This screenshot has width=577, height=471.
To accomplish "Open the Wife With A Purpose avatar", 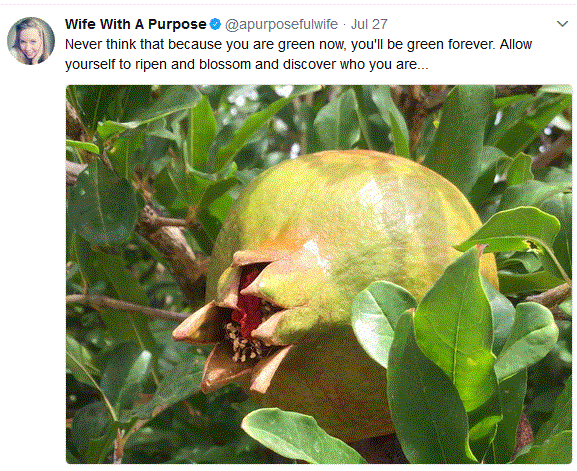I will click(31, 41).
